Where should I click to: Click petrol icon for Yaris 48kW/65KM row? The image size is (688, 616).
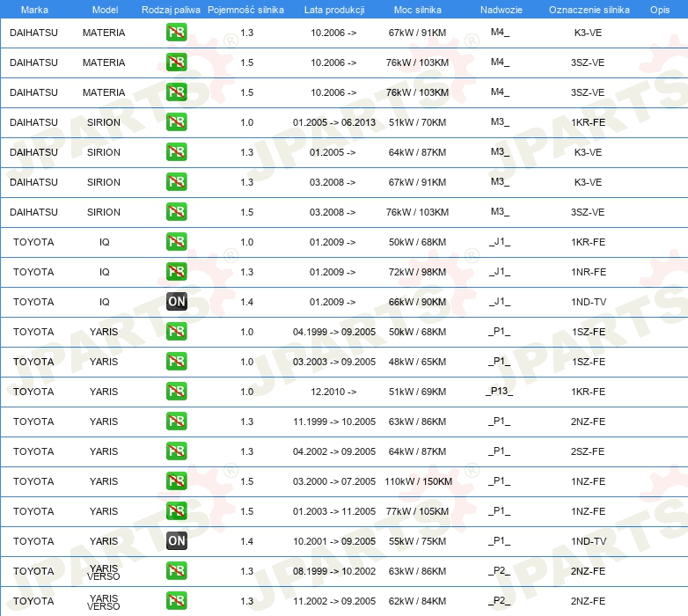click(x=176, y=361)
